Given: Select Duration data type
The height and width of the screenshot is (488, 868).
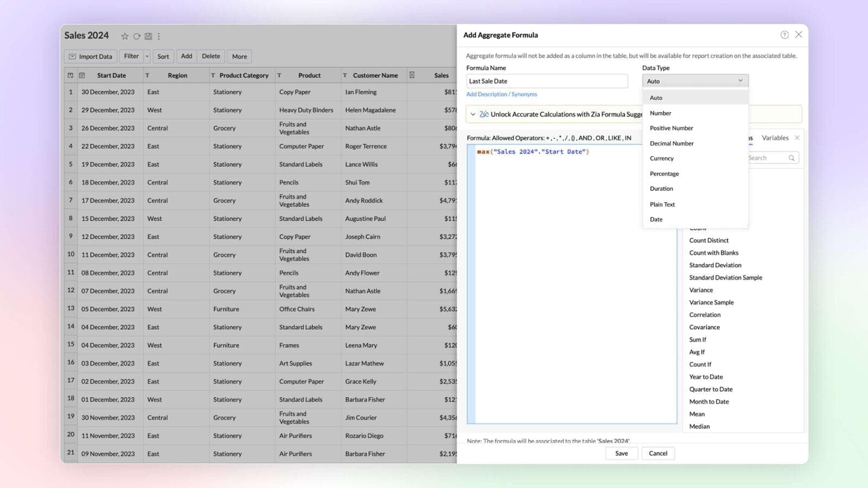Looking at the screenshot, I should coord(695,189).
